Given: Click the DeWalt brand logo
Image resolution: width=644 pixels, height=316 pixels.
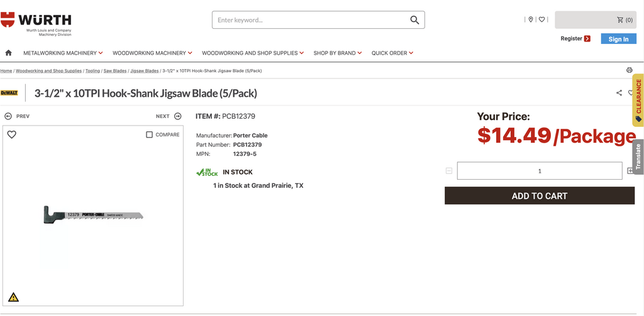Looking at the screenshot, I should 9,93.
